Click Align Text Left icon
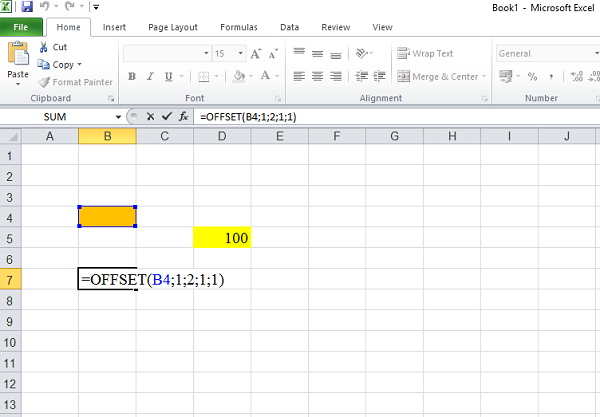Image resolution: width=600 pixels, height=417 pixels. (299, 77)
